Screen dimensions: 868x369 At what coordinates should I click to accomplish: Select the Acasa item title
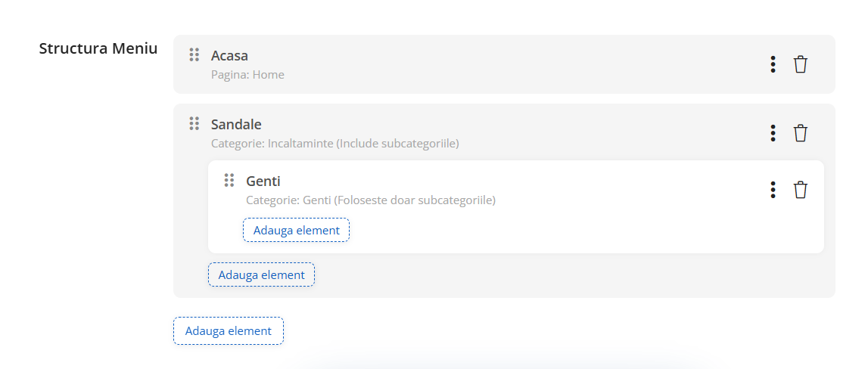229,56
